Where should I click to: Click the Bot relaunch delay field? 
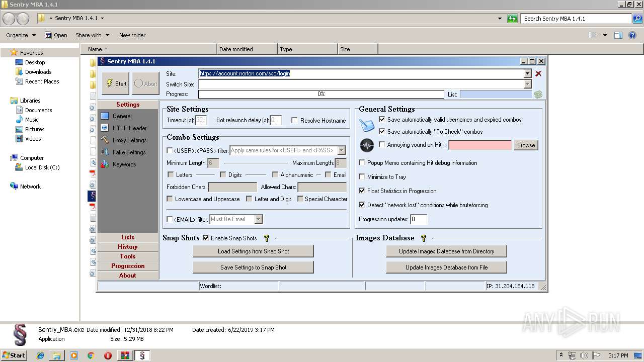[276, 120]
